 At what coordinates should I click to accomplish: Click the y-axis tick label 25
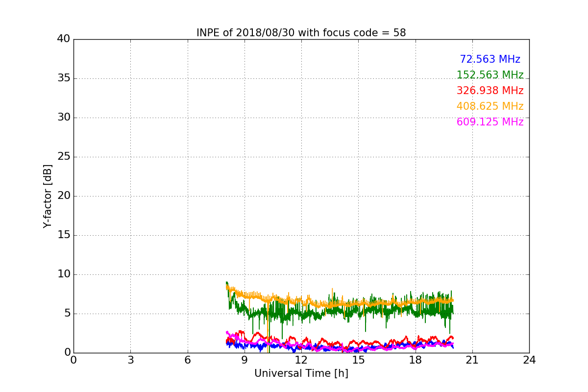(64, 157)
